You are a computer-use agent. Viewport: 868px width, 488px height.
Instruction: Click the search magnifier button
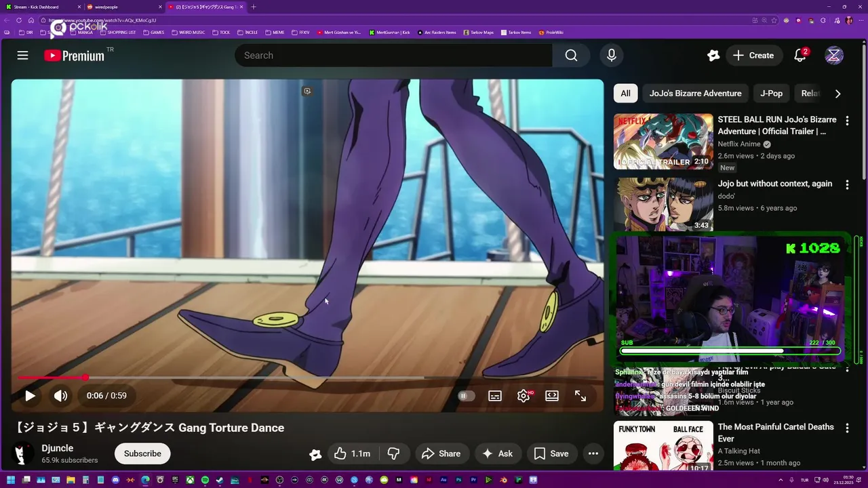click(x=572, y=56)
